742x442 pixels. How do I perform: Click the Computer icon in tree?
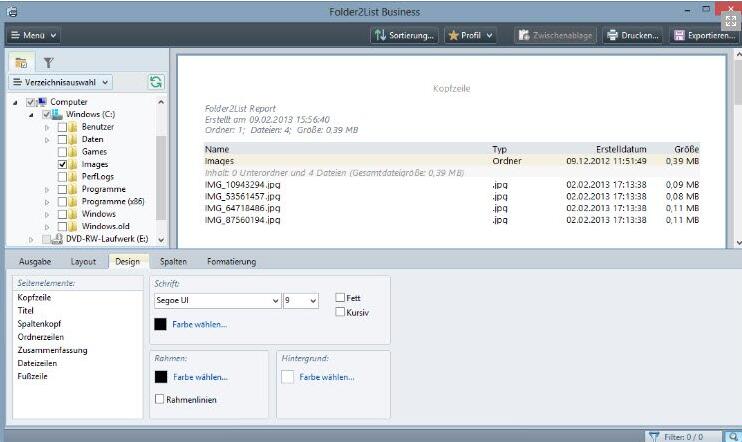[42, 102]
